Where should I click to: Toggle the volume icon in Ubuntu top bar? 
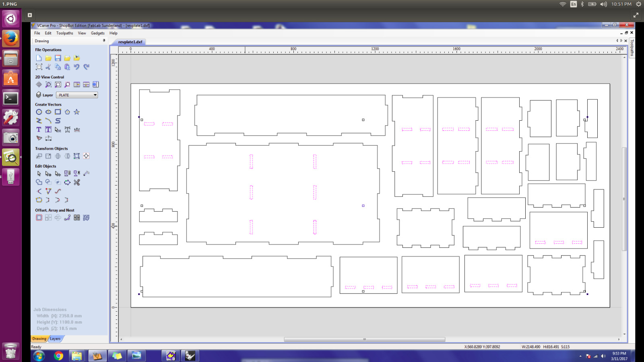603,4
